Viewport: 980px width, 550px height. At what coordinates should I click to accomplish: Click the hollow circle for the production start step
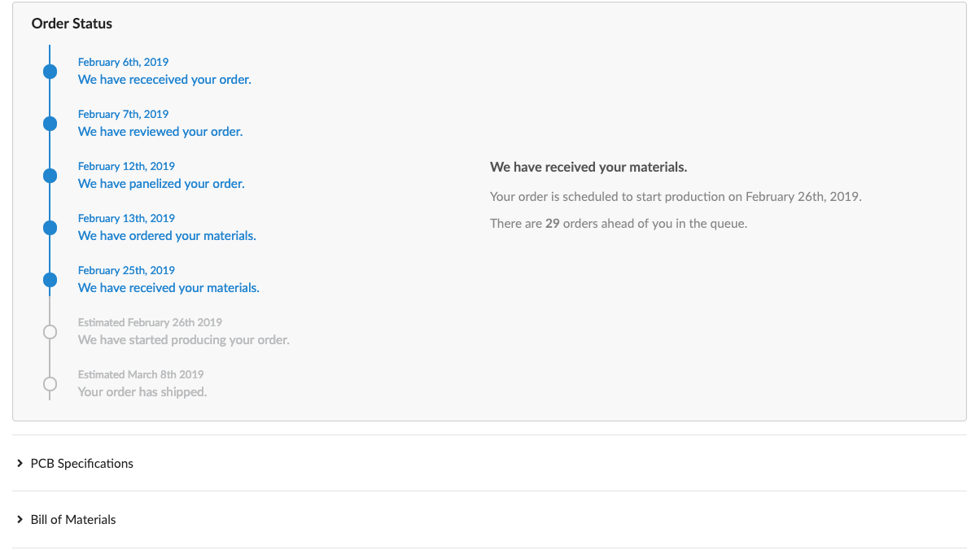click(50, 331)
